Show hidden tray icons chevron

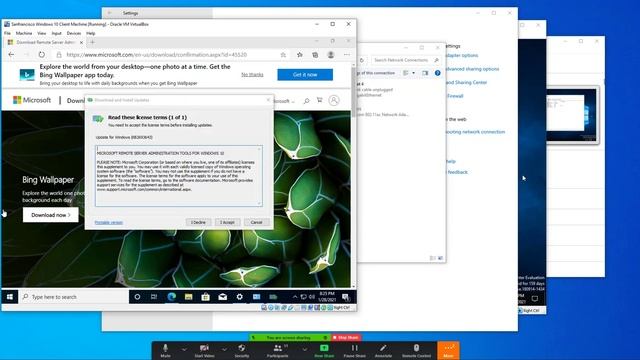click(x=295, y=297)
